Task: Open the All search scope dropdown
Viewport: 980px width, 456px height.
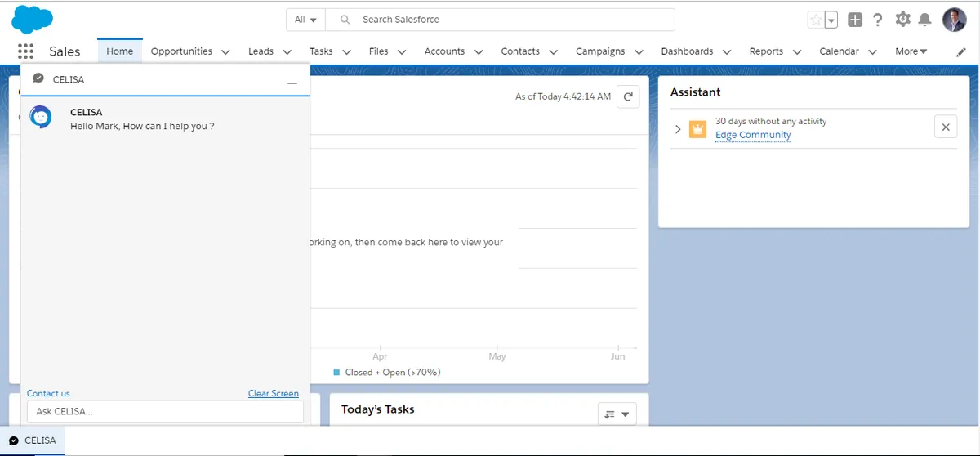Action: (305, 20)
